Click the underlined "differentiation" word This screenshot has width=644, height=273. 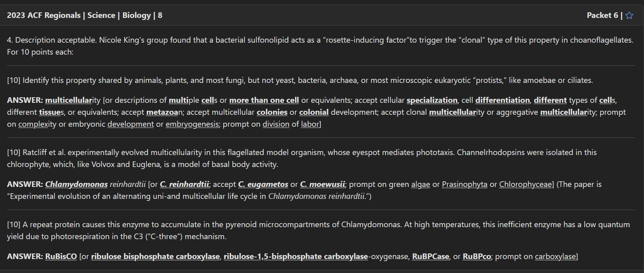pyautogui.click(x=502, y=100)
